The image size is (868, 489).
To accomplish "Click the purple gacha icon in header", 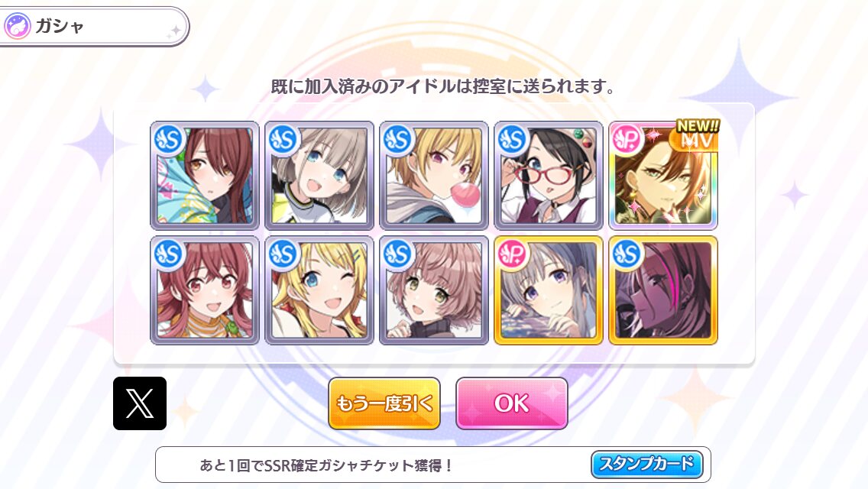I will point(17,26).
